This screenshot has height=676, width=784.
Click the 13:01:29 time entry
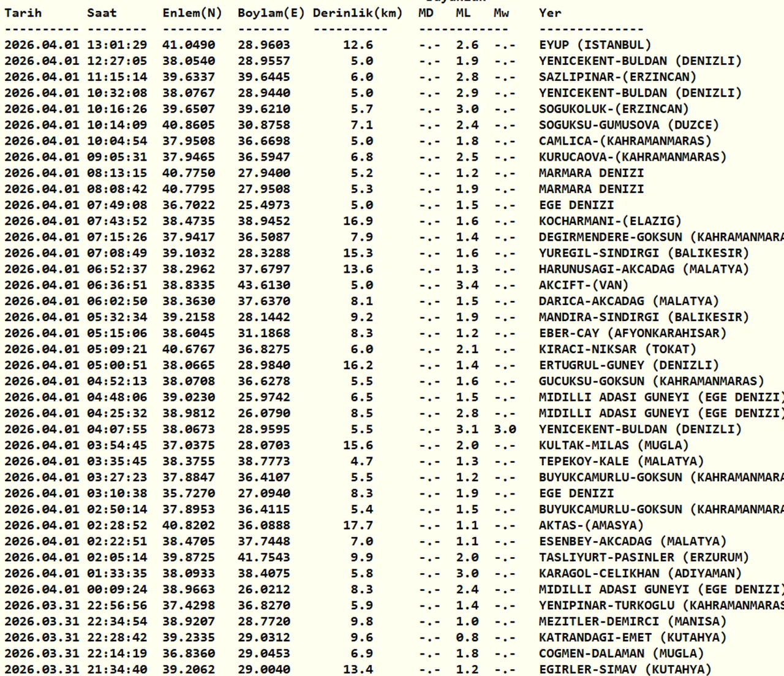click(x=117, y=45)
